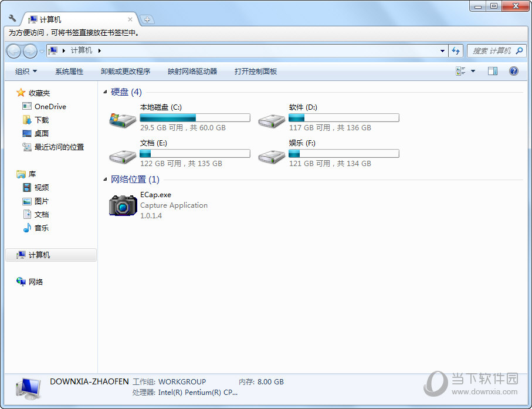
Task: Open the wrench settings icon
Action: (x=12, y=18)
